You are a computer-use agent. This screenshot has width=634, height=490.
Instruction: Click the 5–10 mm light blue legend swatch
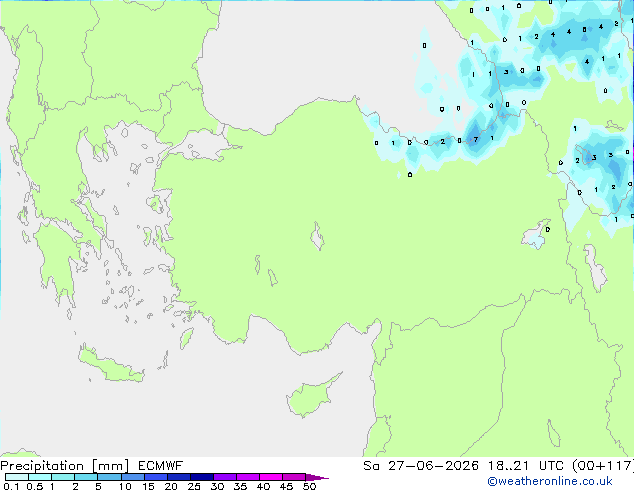(109, 477)
